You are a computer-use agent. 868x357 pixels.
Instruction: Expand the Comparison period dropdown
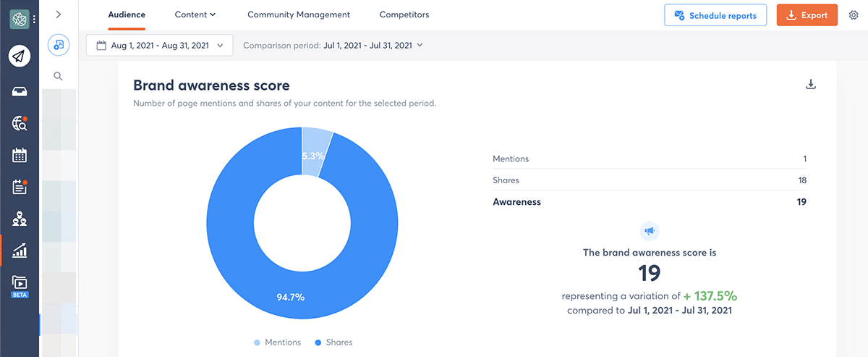tap(333, 46)
